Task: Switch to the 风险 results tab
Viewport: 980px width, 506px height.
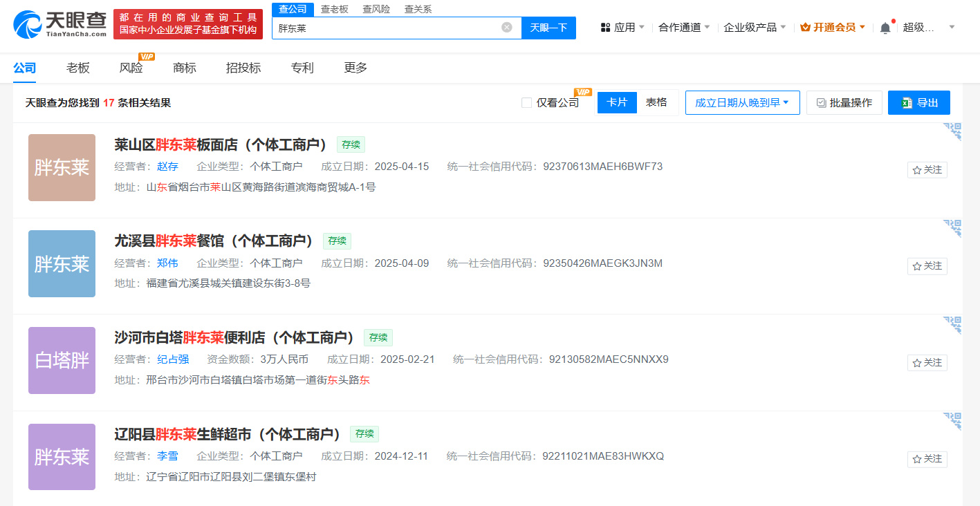Action: tap(131, 68)
